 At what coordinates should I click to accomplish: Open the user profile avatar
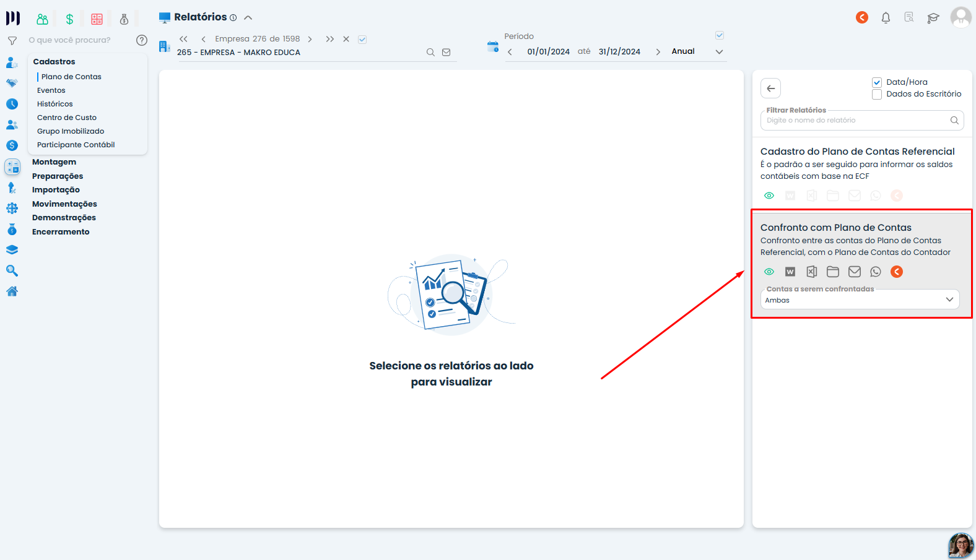click(x=961, y=17)
